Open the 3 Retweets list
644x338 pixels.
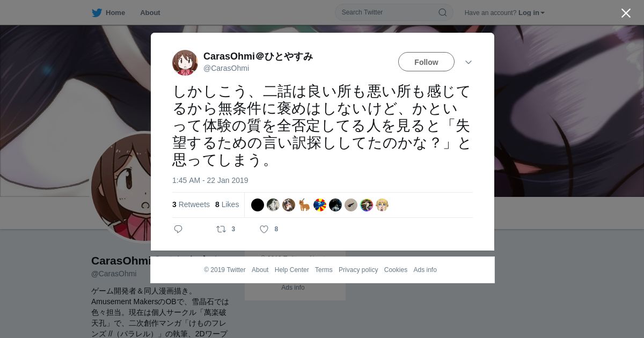pyautogui.click(x=191, y=204)
